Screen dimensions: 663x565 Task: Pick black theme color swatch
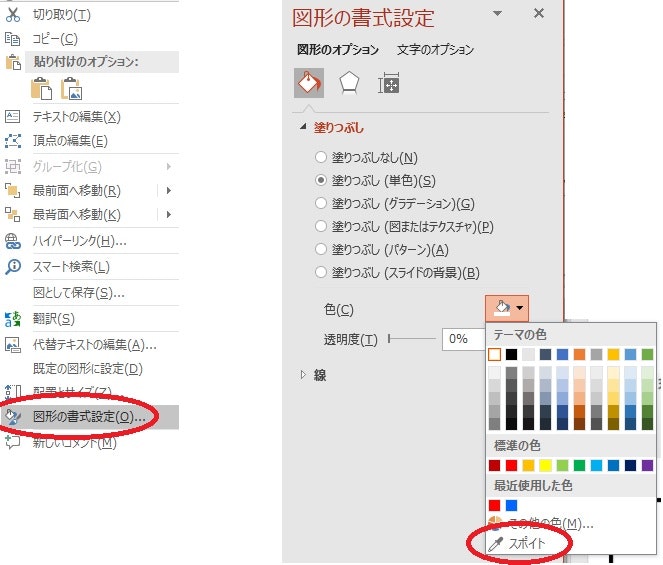[511, 354]
